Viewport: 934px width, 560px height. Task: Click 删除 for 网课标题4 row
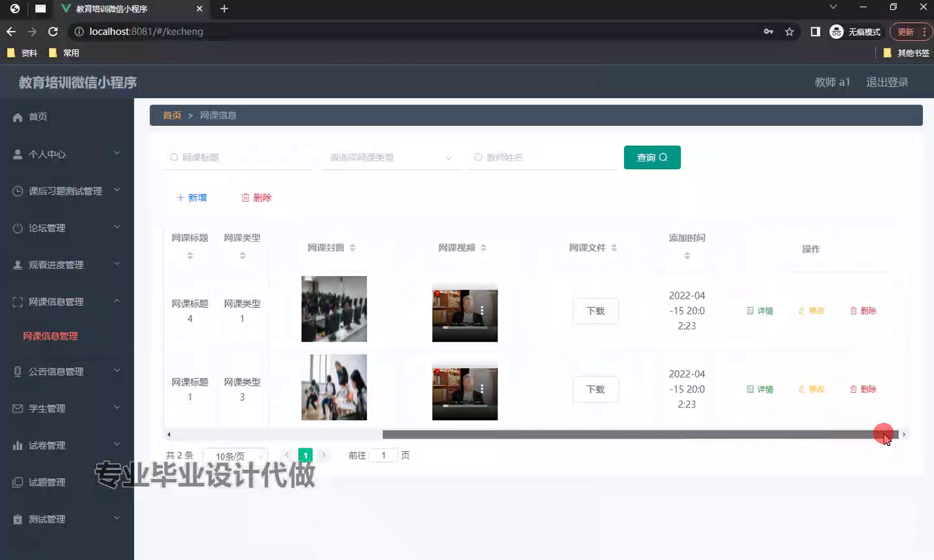[863, 311]
